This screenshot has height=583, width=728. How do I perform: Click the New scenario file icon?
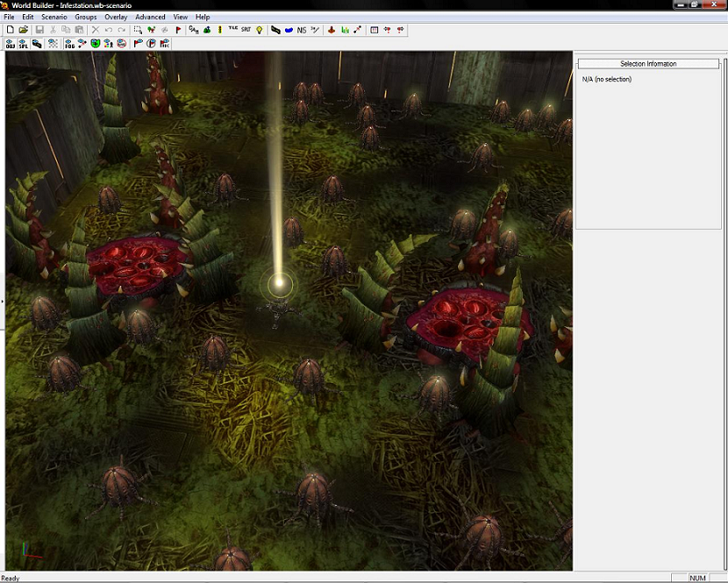[x=10, y=30]
